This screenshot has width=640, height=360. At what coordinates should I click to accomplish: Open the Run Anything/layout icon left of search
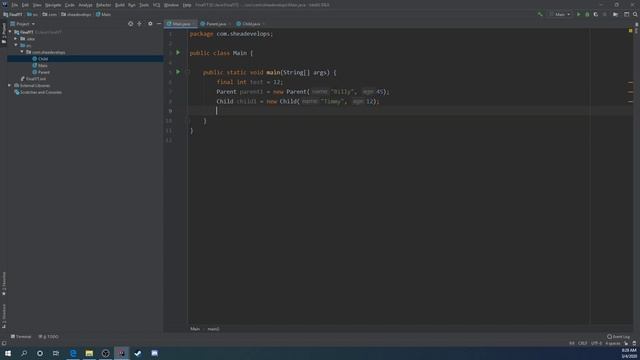pyautogui.click(x=627, y=14)
